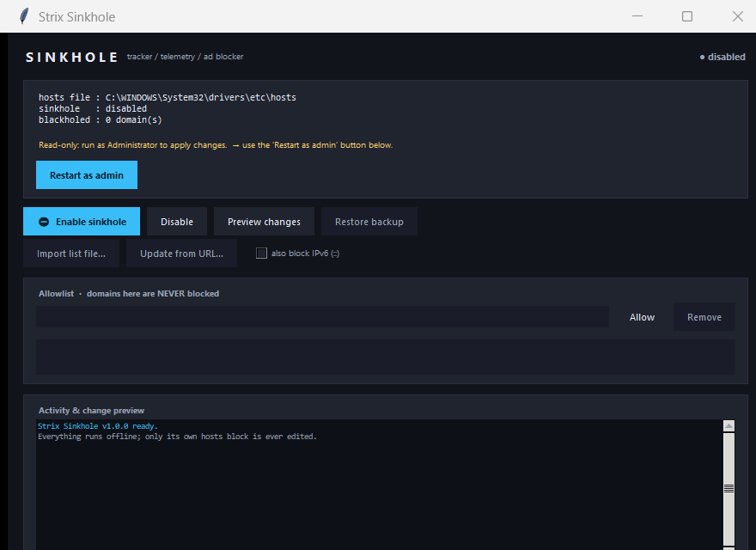The image size is (756, 550).
Task: Open Import list file dialog
Action: (x=71, y=254)
